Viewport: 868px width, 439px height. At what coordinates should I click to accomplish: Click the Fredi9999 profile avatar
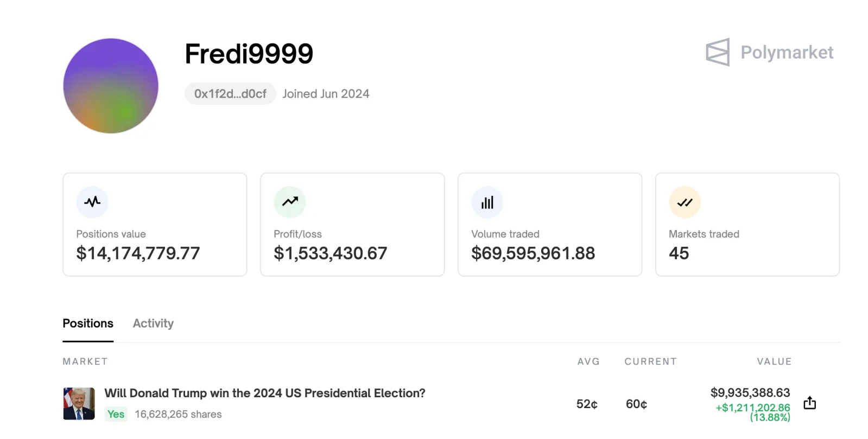click(x=110, y=86)
